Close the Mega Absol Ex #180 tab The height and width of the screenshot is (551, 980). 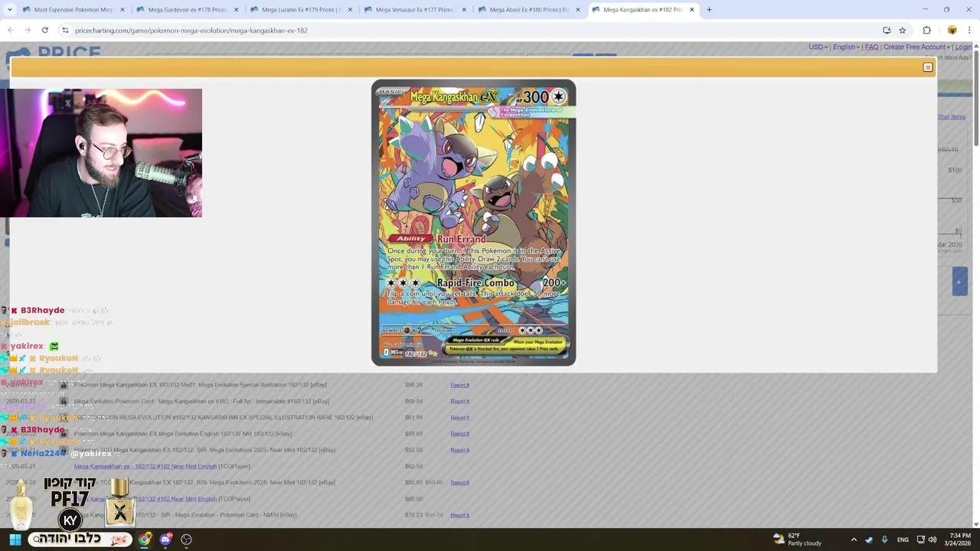tap(577, 10)
